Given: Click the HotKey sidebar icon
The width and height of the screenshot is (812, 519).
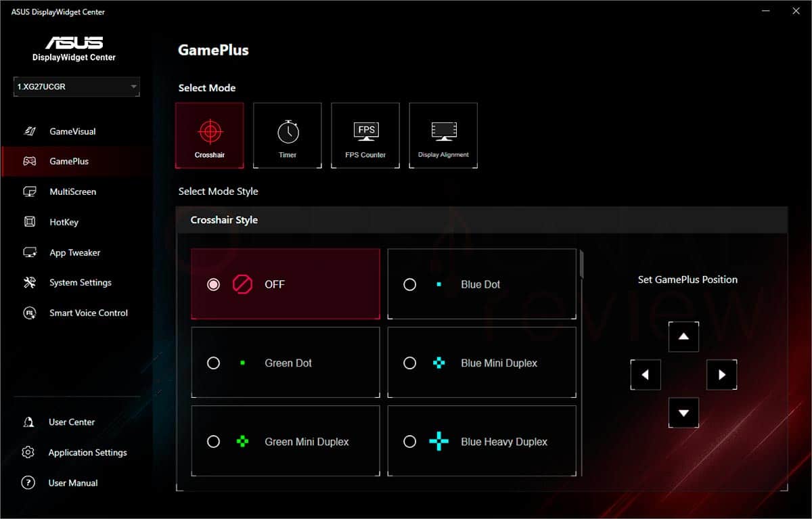Looking at the screenshot, I should (x=30, y=222).
